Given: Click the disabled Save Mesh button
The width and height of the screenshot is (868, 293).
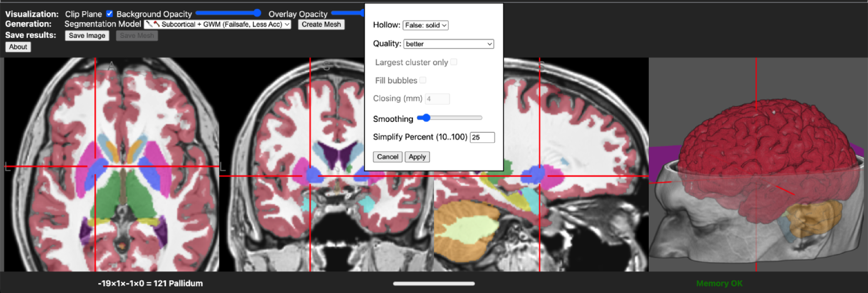Looking at the screenshot, I should coord(137,36).
